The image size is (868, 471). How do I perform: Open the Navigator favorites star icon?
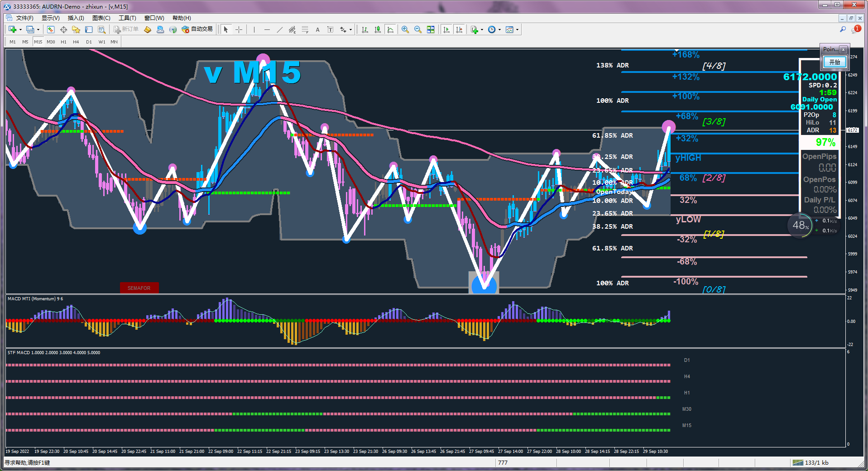pos(76,29)
